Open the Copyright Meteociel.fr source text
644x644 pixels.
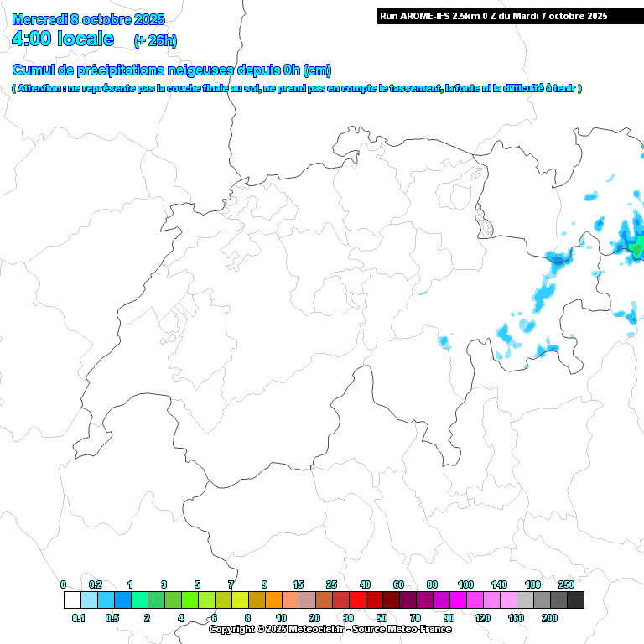(330, 629)
